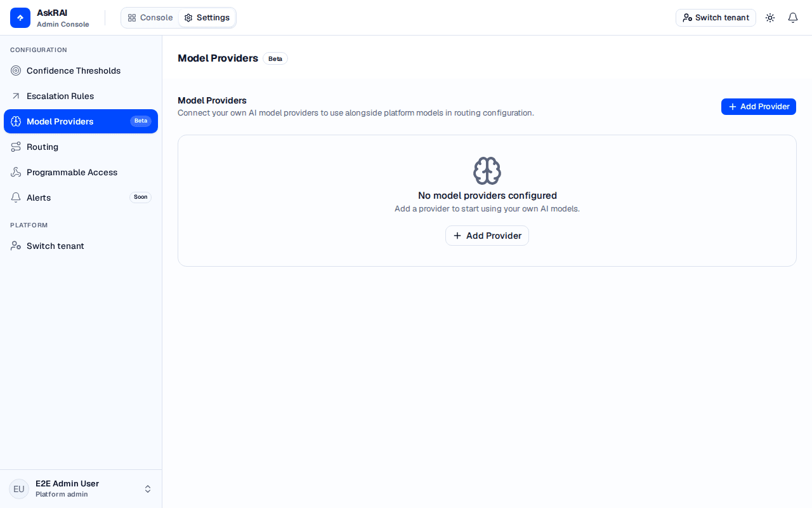This screenshot has width=812, height=508.
Task: Click Switch tenant in Platform section
Action: click(x=81, y=246)
